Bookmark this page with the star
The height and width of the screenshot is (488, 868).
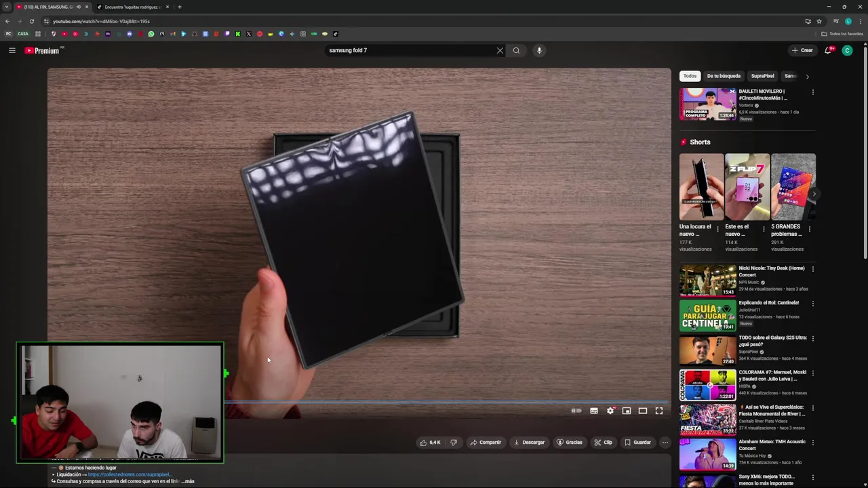click(819, 21)
